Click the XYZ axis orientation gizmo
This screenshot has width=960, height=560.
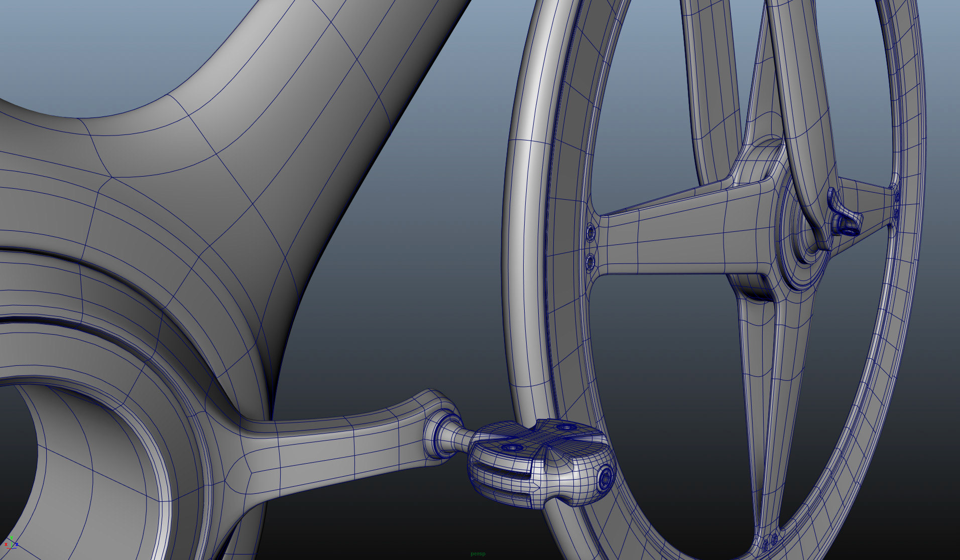click(x=11, y=542)
